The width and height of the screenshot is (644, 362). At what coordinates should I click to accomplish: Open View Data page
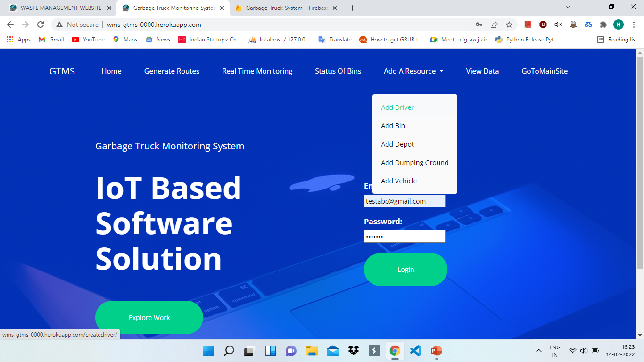[482, 71]
